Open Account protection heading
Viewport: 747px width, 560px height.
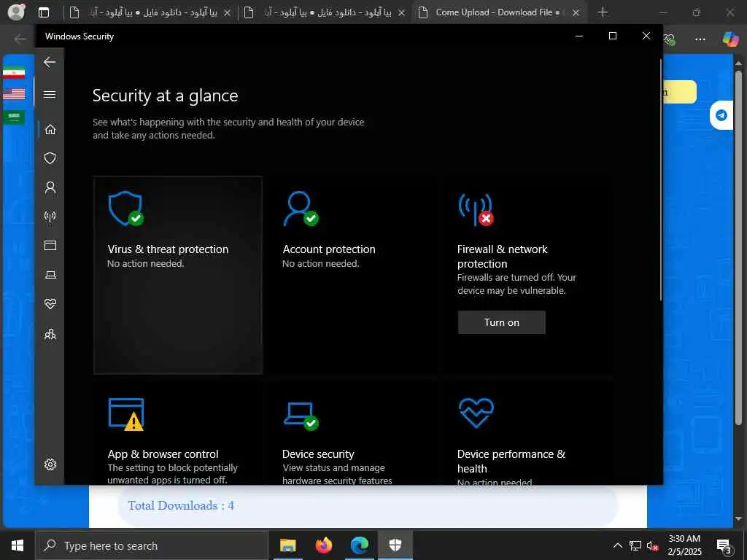point(329,249)
